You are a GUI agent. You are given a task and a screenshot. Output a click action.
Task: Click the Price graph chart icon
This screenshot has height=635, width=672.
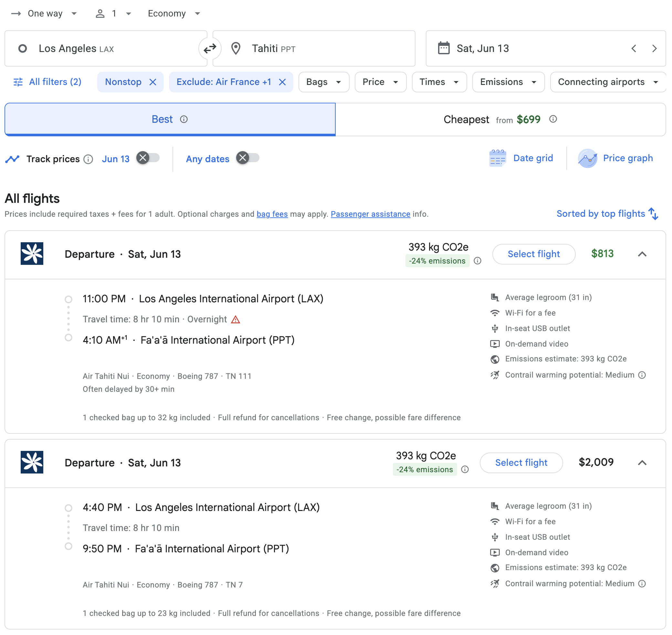[x=587, y=158]
